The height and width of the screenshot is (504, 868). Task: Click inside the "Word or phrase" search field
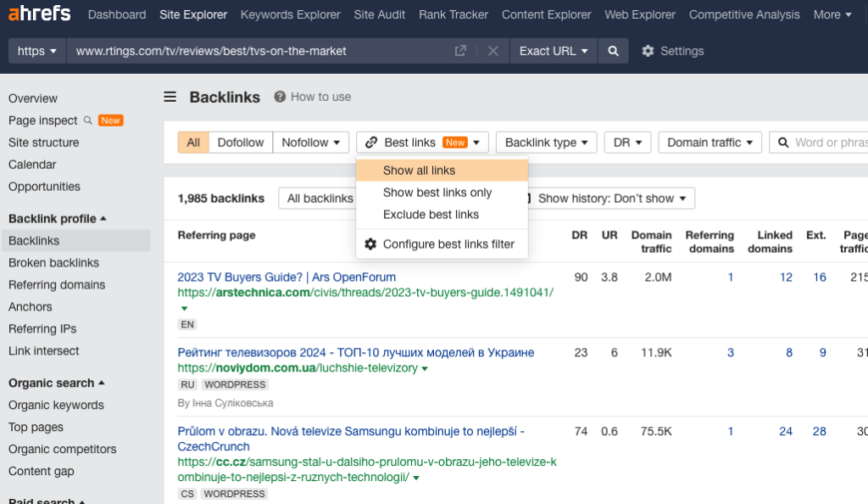tap(826, 143)
